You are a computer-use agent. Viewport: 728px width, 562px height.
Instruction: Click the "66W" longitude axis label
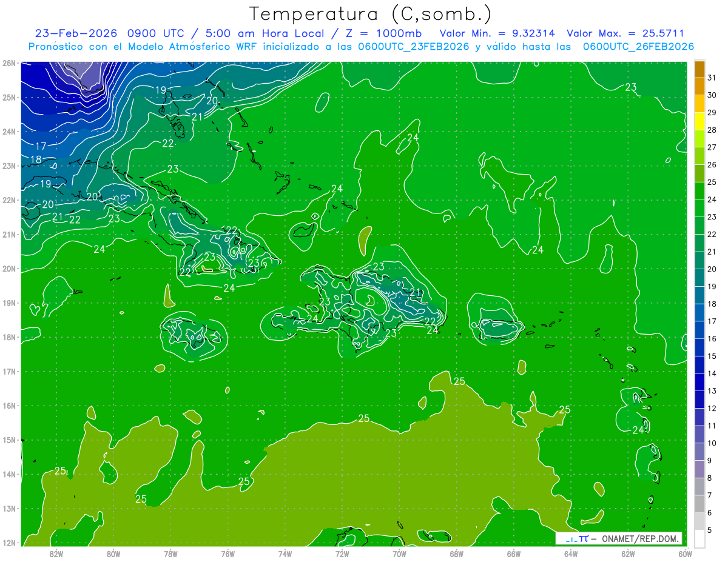point(514,554)
